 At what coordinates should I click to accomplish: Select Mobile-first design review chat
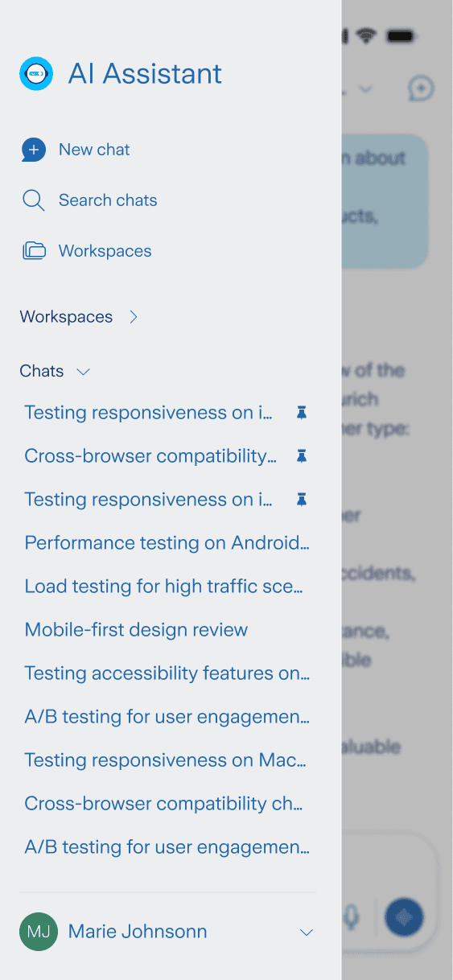tap(136, 630)
